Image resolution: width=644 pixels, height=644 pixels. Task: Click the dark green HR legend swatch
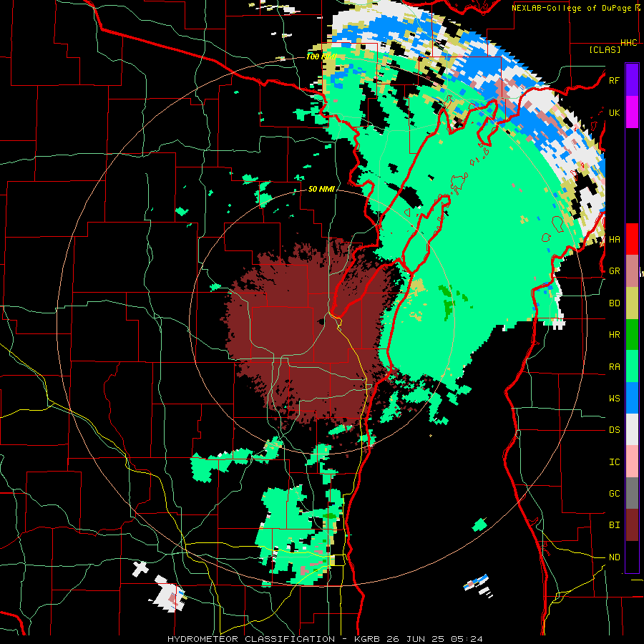[632, 334]
